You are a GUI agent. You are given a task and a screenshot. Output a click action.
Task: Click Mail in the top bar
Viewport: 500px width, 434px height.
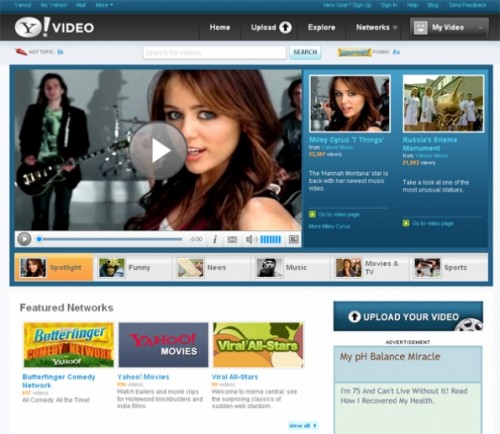[x=81, y=5]
